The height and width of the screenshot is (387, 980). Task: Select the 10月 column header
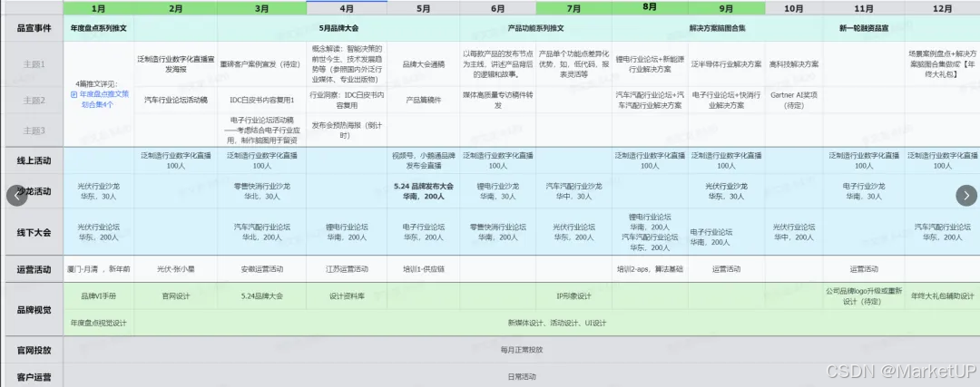coord(794,8)
